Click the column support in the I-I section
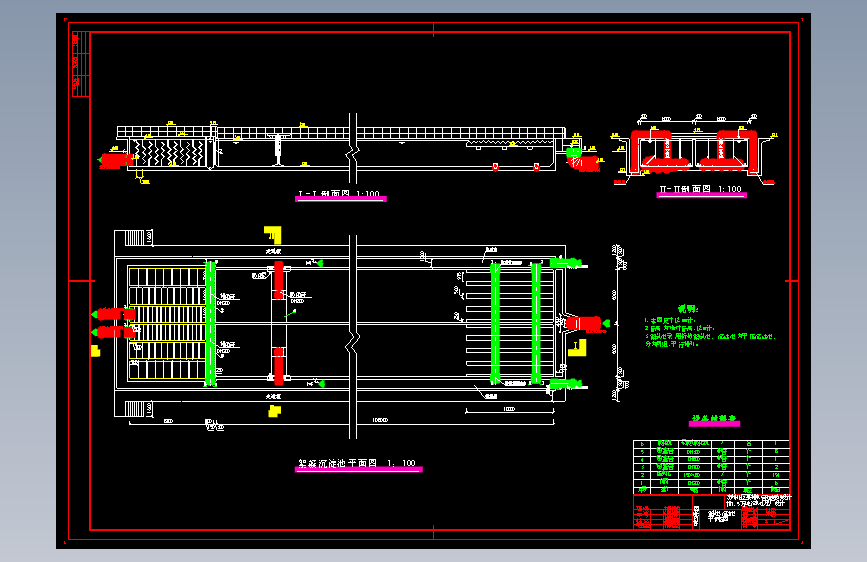 click(x=278, y=149)
